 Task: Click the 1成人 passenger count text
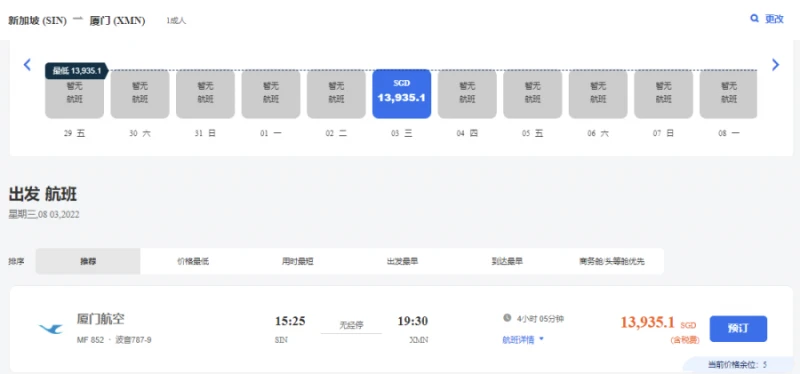(176, 21)
